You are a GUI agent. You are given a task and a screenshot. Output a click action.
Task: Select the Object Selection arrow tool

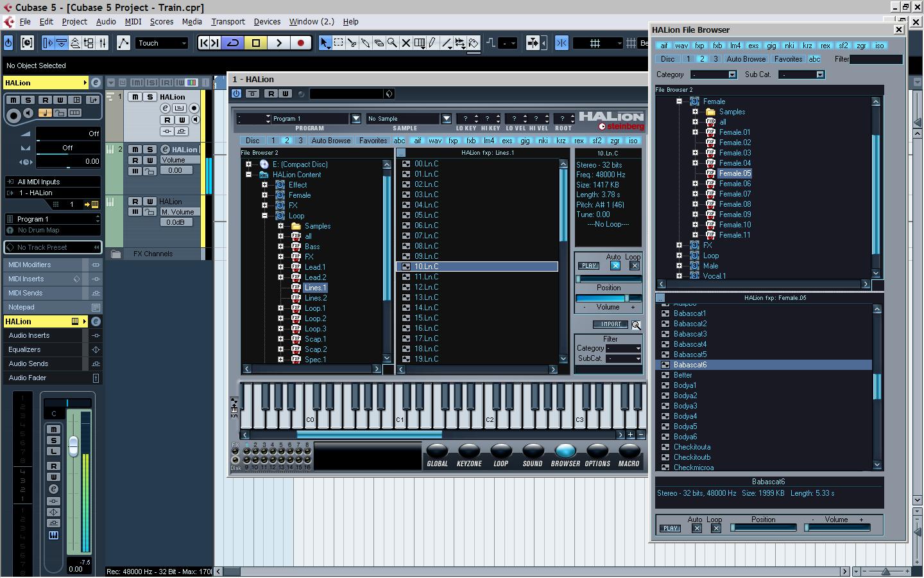pyautogui.click(x=325, y=43)
